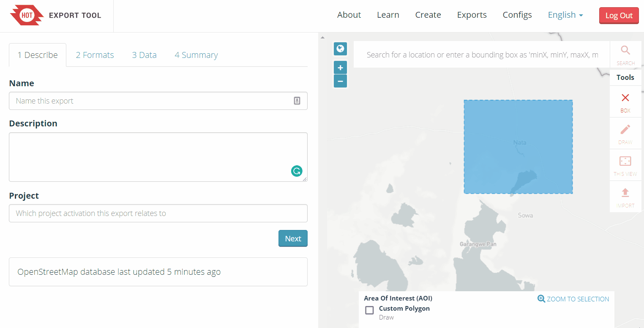Screen dimensions: 644x328
Task: Switch to the 2 Formats tab
Action: [x=95, y=55]
